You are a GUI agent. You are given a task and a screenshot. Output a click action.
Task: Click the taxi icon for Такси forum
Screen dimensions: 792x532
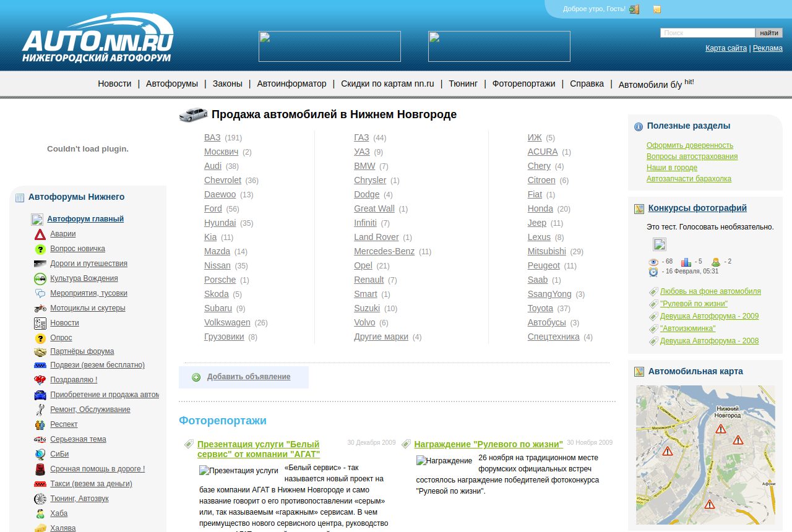coord(40,484)
